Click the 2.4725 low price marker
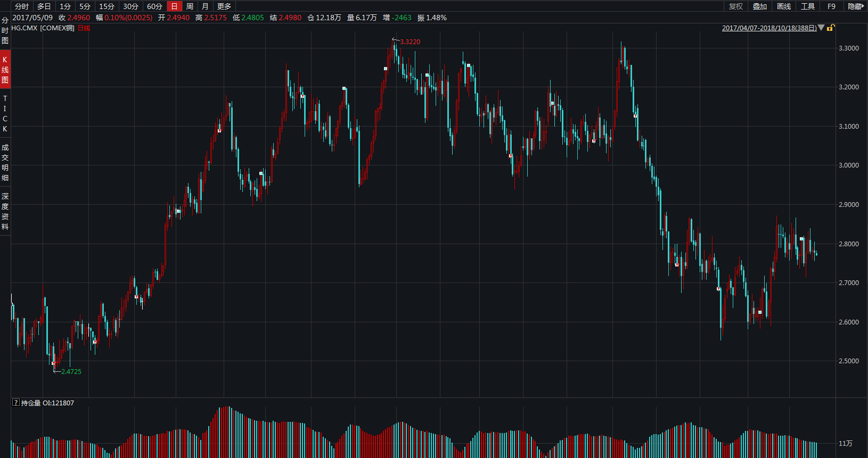Image resolution: width=868 pixels, height=458 pixels. tap(71, 372)
